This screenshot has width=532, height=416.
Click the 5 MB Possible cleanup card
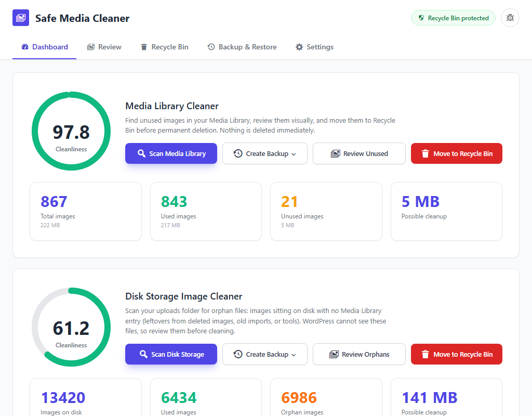pyautogui.click(x=446, y=211)
